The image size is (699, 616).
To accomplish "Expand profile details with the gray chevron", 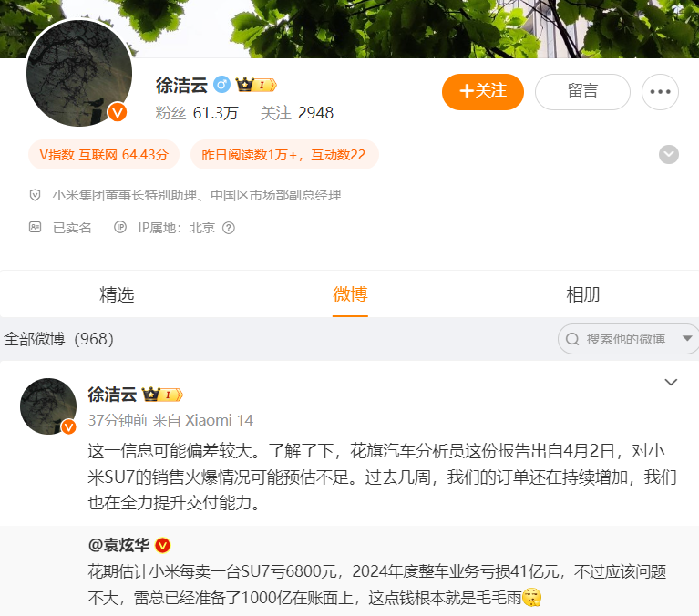I will tap(669, 155).
